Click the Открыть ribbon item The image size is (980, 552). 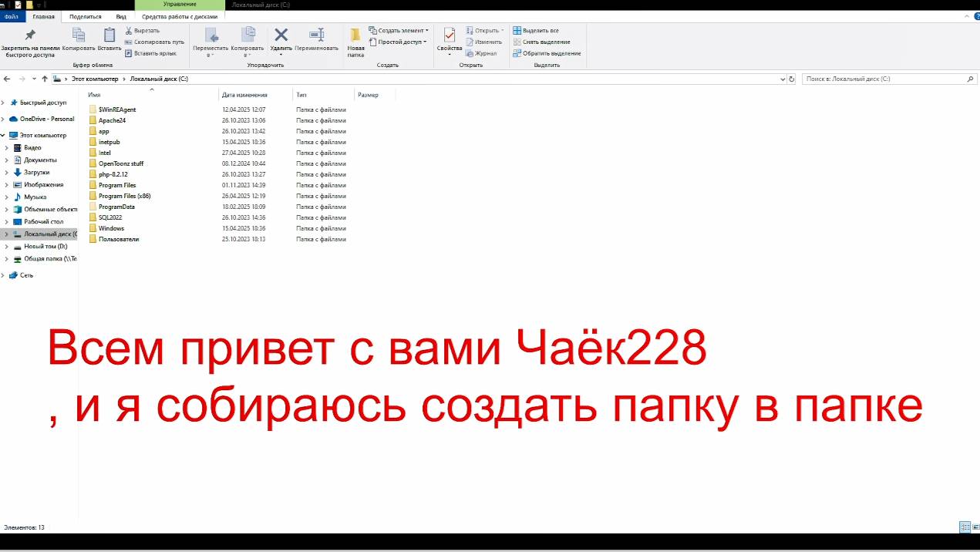pyautogui.click(x=484, y=31)
